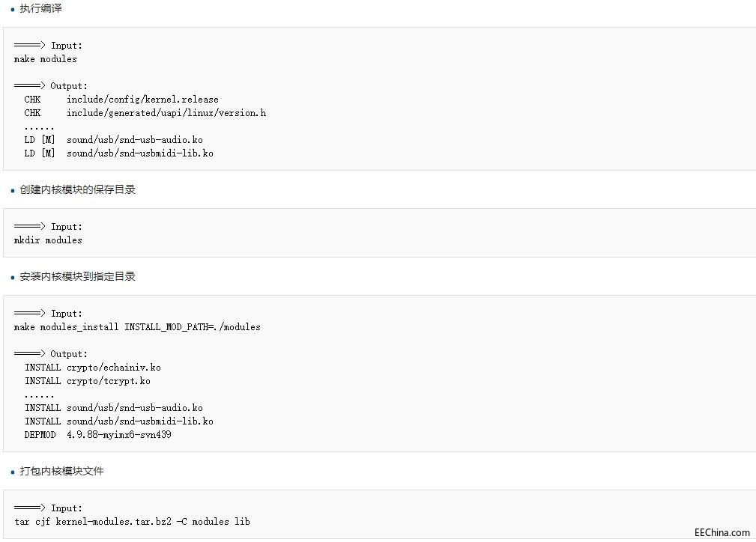Select the LD [M] snd-usbmidi-lib.ko line
This screenshot has height=542, width=756.
(118, 153)
